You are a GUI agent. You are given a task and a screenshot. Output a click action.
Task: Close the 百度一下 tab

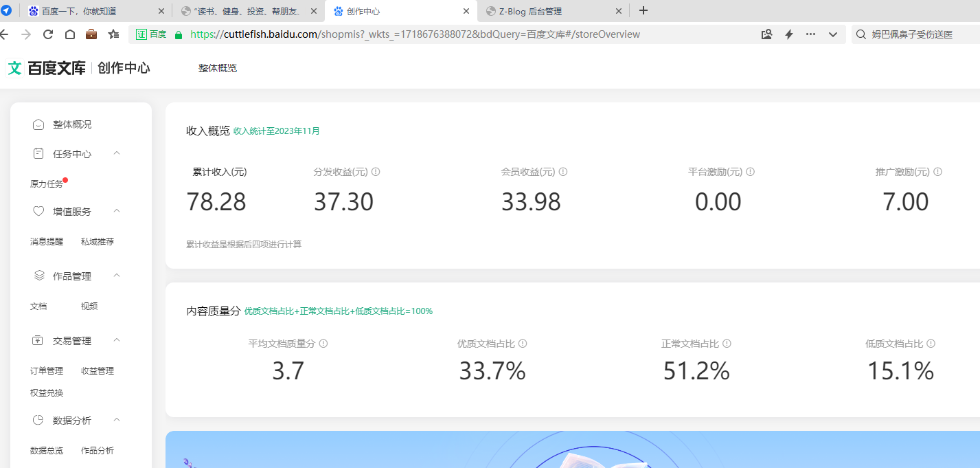(x=161, y=11)
